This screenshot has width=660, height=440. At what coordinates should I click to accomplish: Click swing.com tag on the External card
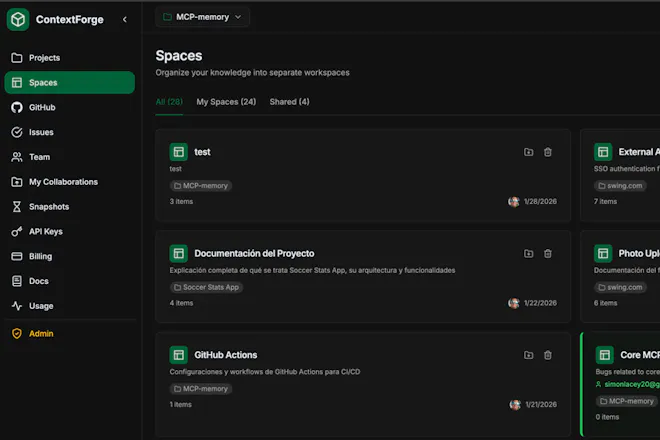(x=620, y=186)
